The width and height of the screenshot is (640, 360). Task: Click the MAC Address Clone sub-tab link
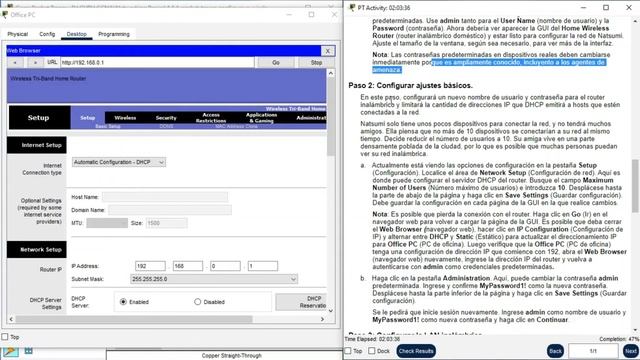coord(236,127)
